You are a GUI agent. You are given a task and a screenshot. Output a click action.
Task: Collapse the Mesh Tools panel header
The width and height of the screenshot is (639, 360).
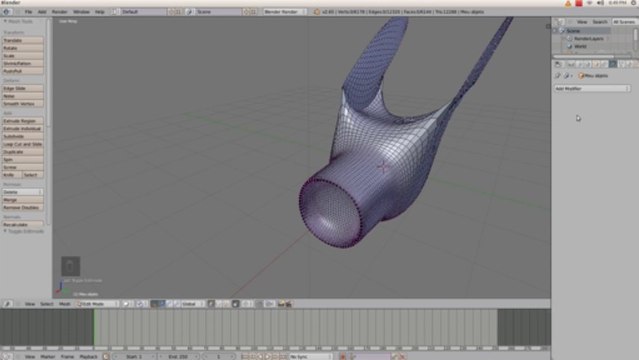18,21
